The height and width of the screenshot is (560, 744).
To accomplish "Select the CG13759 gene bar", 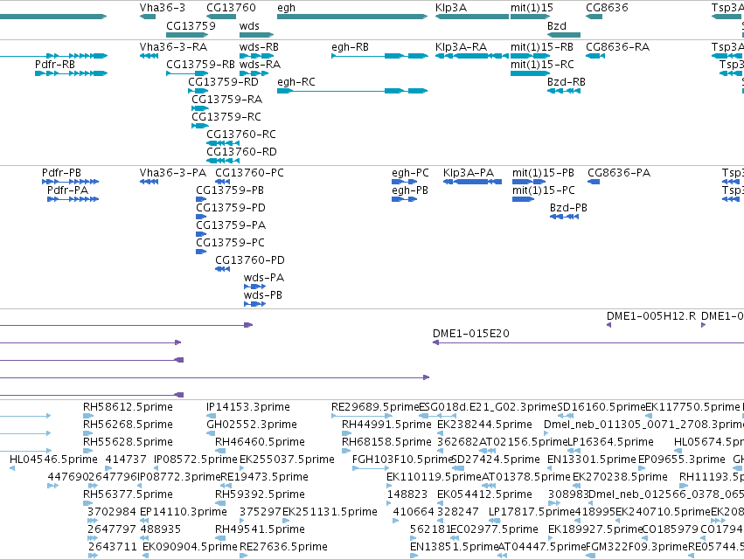I will point(187,35).
